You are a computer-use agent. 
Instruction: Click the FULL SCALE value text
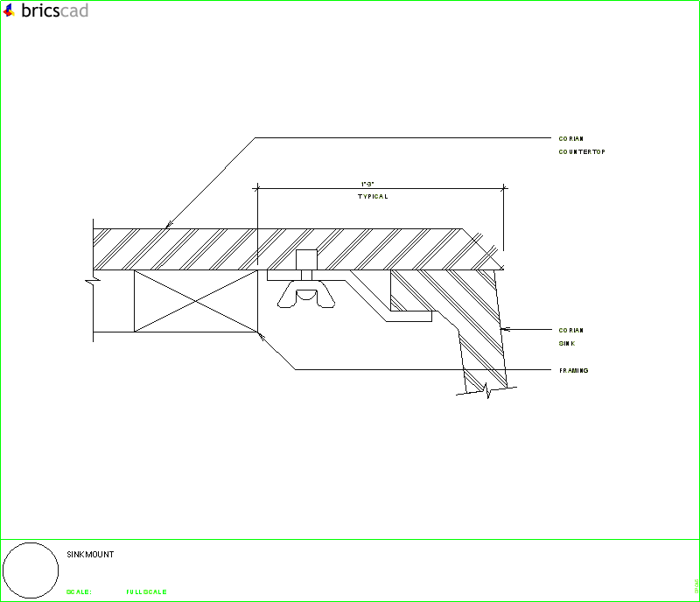coord(146,592)
